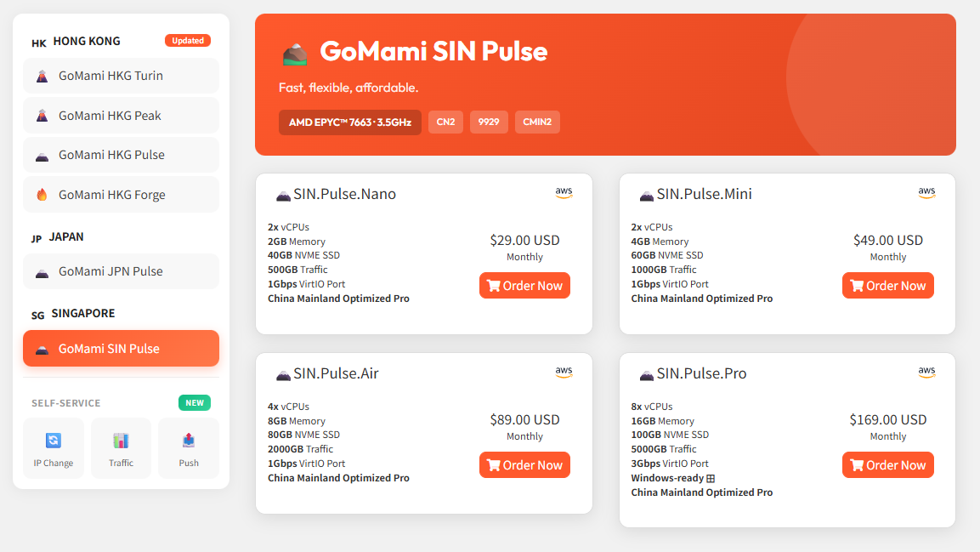Open GoMami HKG Pulse plans
The image size is (980, 552).
[x=121, y=155]
